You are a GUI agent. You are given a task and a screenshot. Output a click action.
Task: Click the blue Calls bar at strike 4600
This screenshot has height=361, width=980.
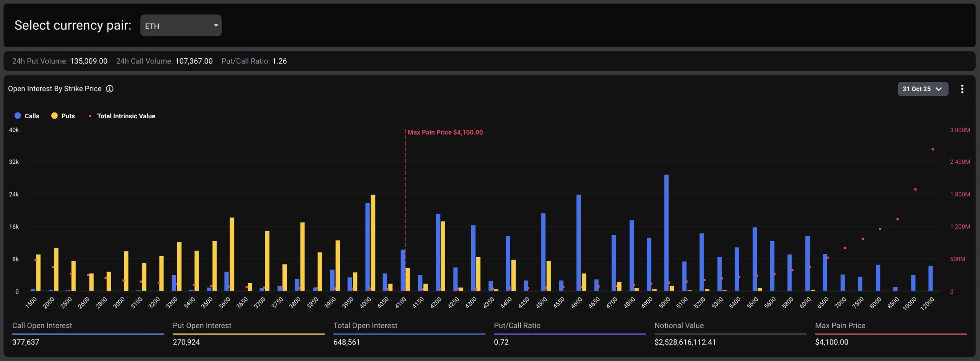578,243
